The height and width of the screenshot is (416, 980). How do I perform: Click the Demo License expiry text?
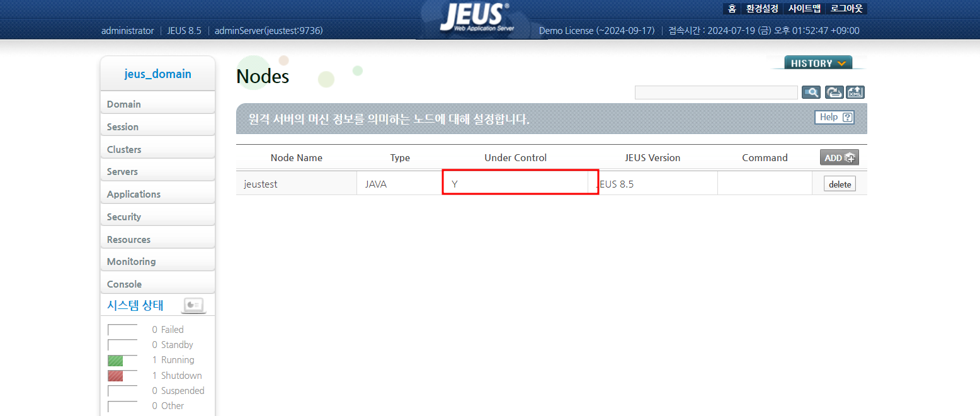597,30
